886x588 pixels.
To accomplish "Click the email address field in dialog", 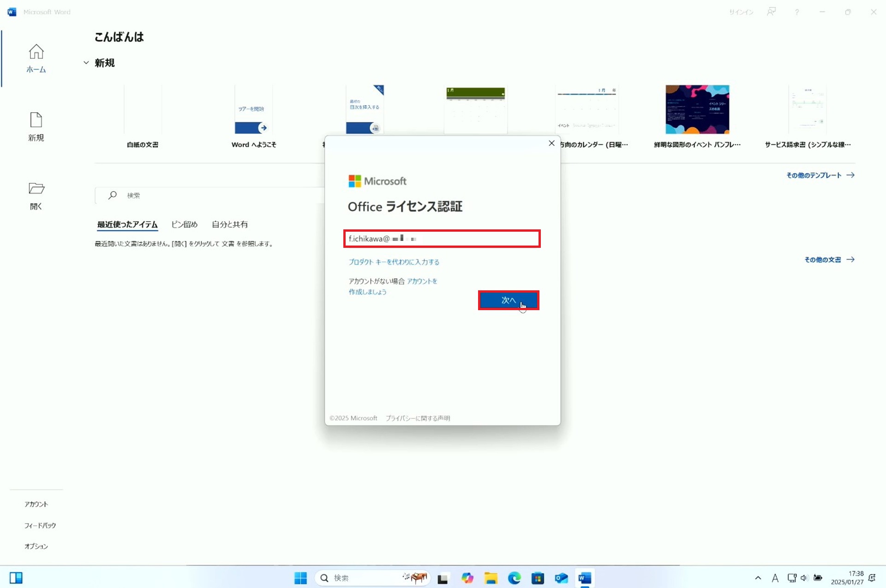I will (442, 239).
